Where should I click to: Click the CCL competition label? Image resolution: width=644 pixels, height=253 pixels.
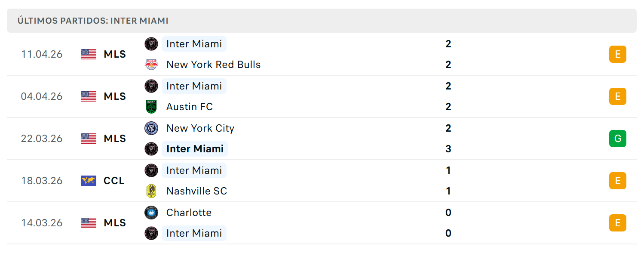point(114,181)
